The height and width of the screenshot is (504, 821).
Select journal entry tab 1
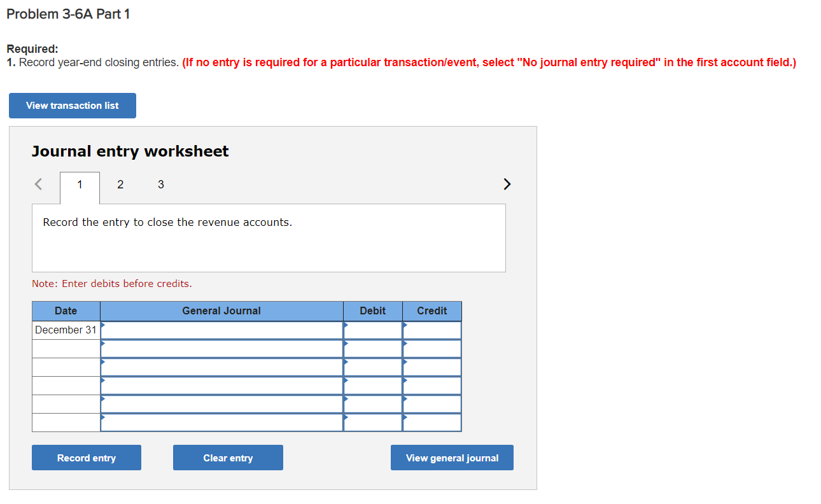click(80, 188)
